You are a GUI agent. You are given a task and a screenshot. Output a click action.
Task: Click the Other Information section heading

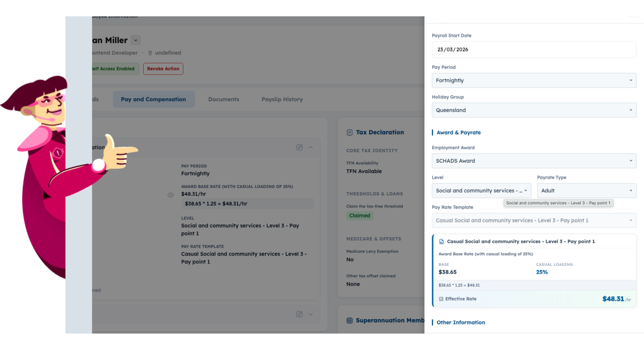click(461, 322)
